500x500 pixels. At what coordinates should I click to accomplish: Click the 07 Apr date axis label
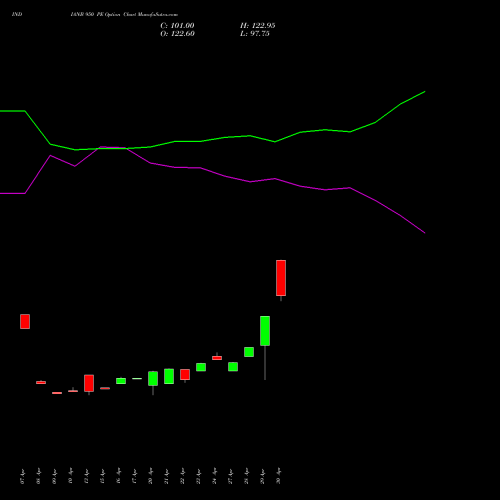click(x=22, y=476)
